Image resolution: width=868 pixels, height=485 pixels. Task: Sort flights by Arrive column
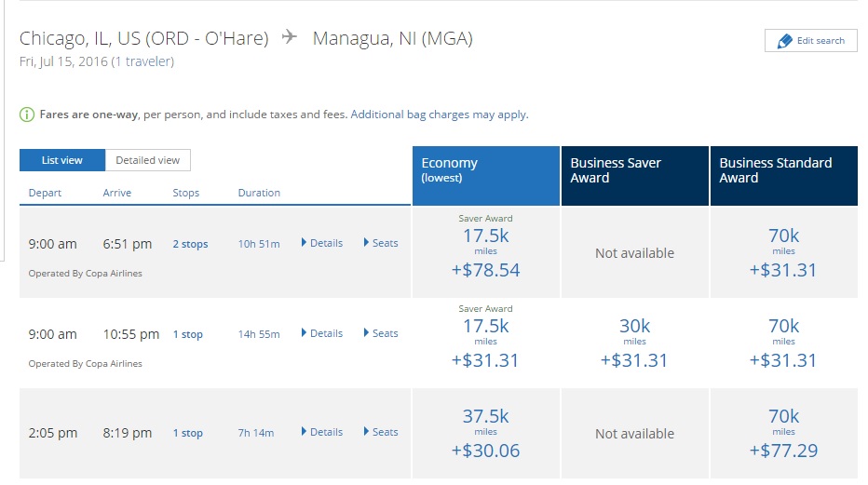pyautogui.click(x=116, y=193)
